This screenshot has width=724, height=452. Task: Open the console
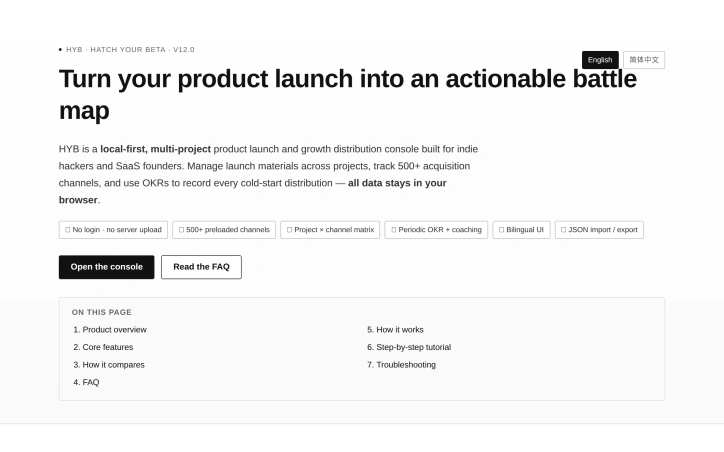(106, 267)
